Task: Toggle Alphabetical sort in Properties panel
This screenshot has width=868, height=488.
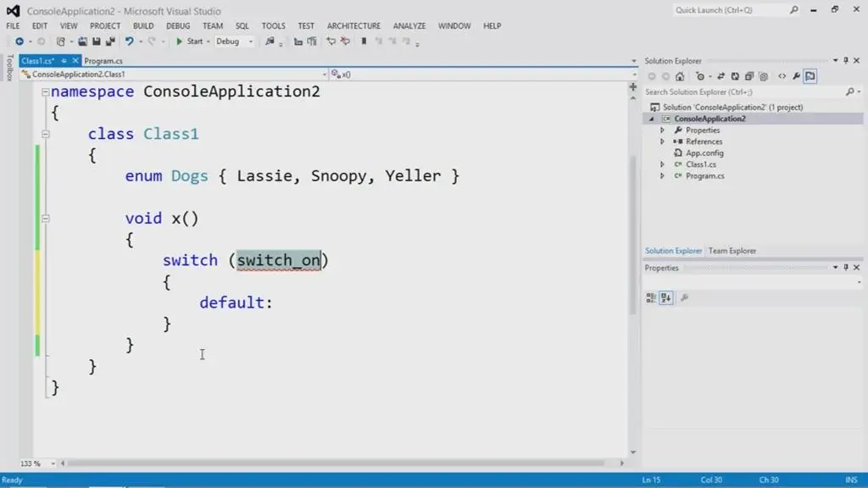Action: click(666, 298)
